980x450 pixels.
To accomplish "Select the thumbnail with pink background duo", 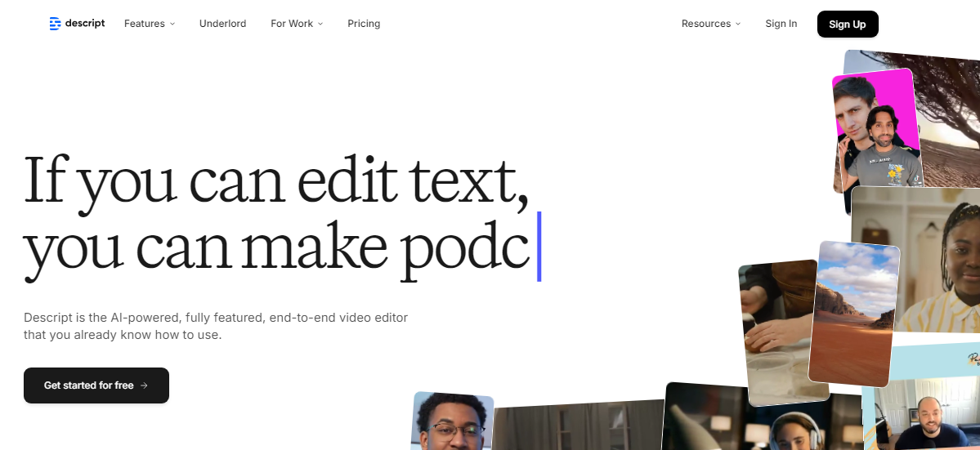I will coord(877,131).
